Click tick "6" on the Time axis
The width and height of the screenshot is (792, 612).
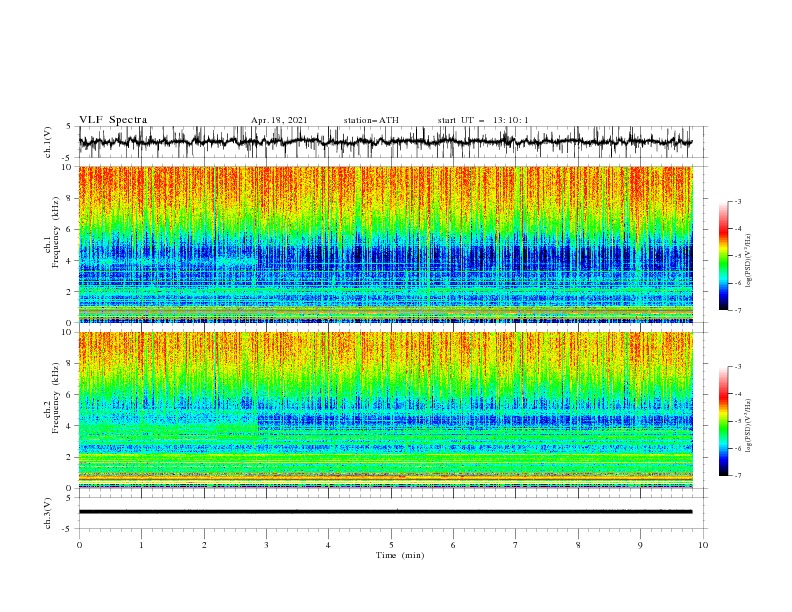tap(453, 545)
